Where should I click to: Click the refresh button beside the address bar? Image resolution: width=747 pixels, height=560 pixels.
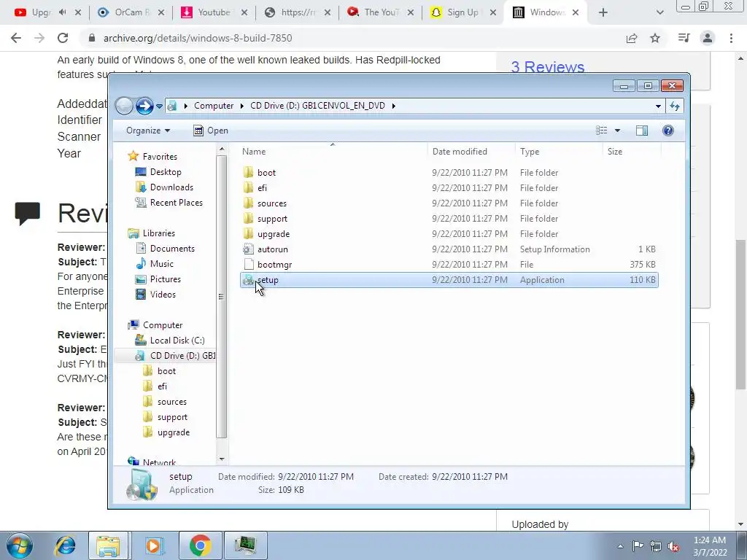pos(675,106)
